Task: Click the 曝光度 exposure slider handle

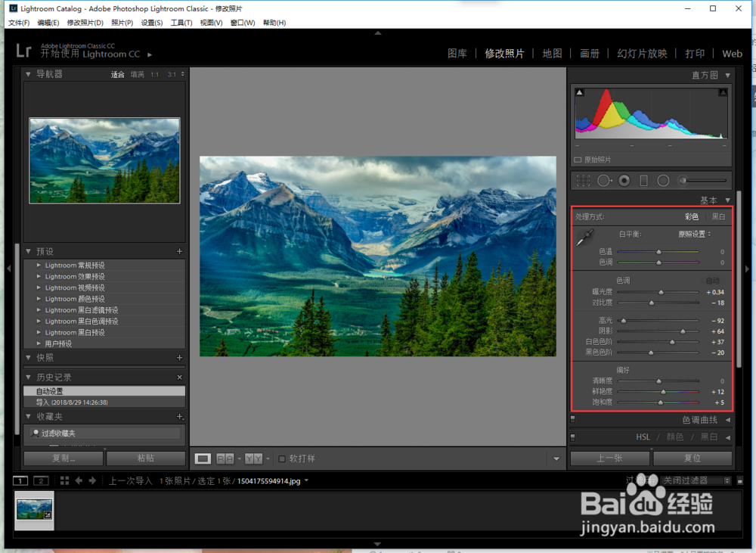Action: (661, 292)
